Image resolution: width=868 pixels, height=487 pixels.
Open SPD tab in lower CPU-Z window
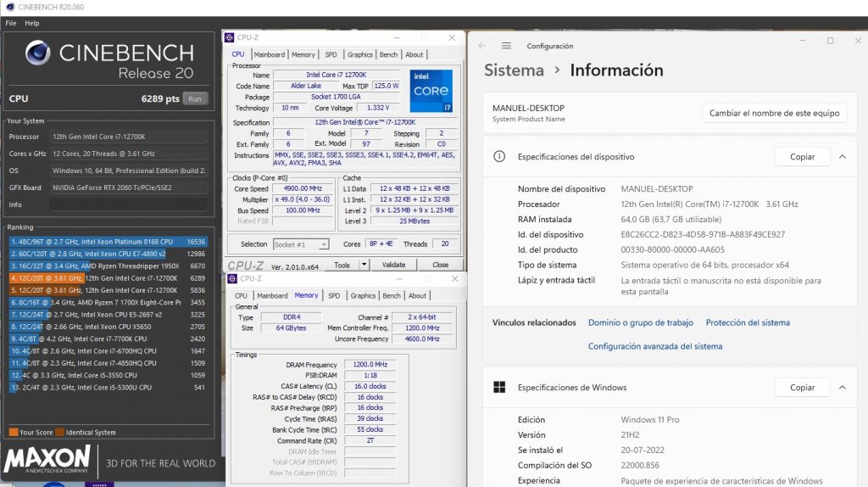[x=334, y=296]
